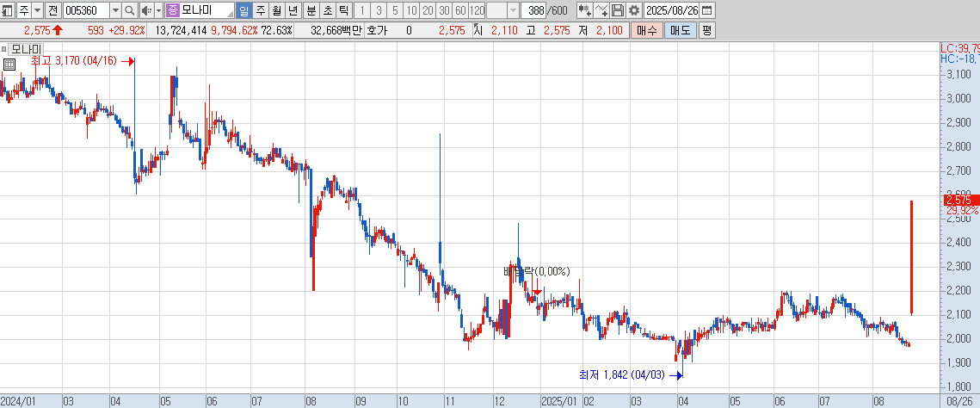Switch to second chart 초

(327, 10)
